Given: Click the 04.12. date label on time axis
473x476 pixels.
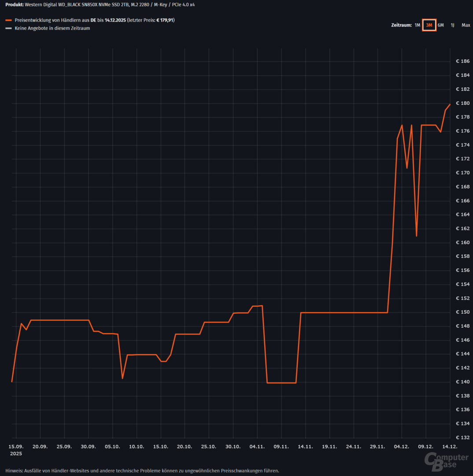Looking at the screenshot, I should (x=401, y=446).
